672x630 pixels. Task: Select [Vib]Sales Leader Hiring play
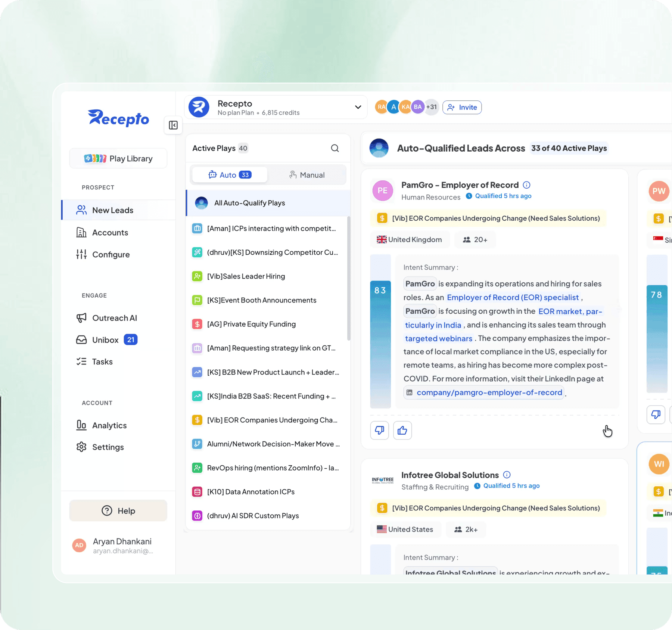267,276
